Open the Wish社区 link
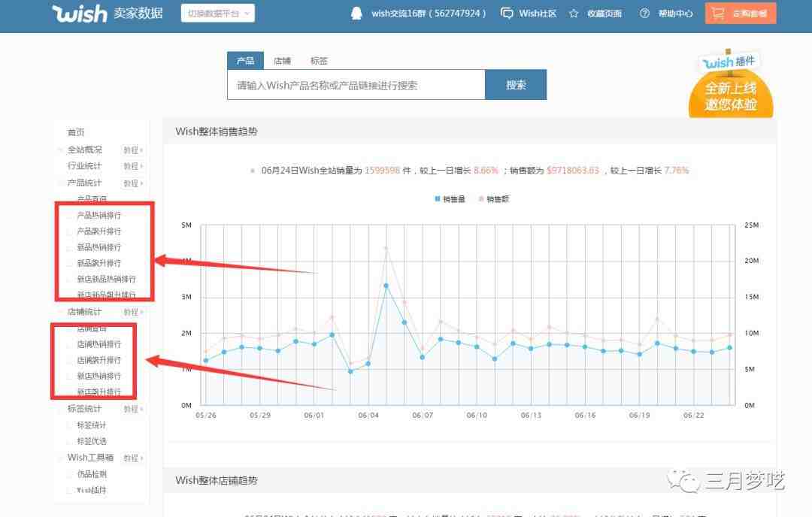Viewport: 812px width, 517px height. (x=538, y=14)
